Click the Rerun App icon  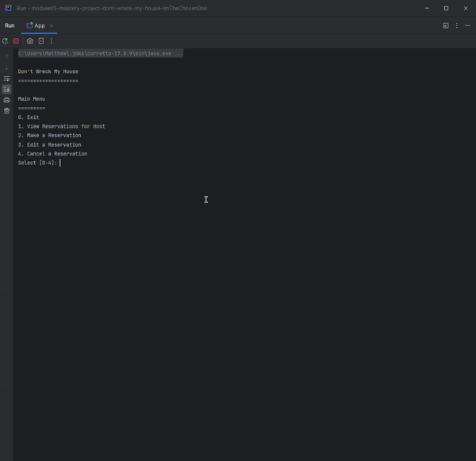(6, 40)
